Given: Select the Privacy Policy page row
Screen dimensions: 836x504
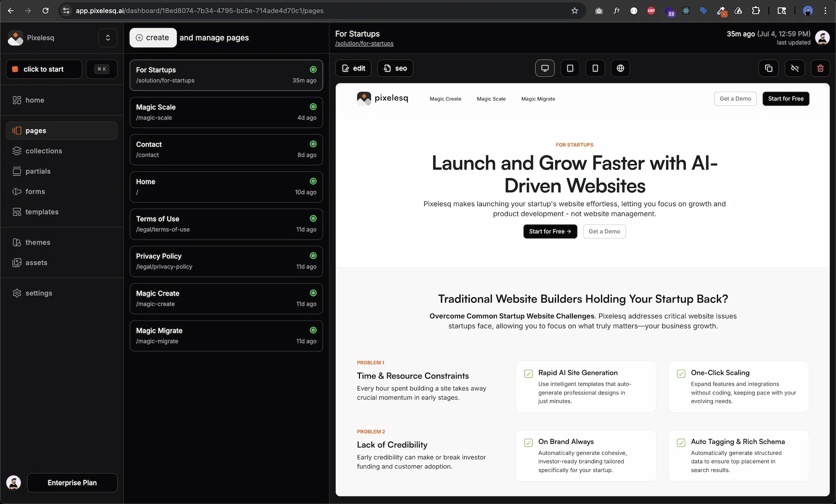Looking at the screenshot, I should click(x=226, y=261).
